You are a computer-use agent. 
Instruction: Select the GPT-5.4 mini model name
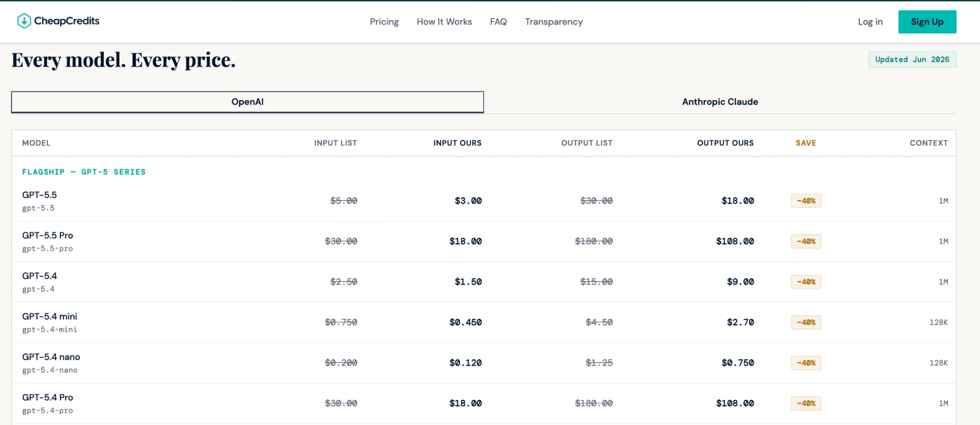tap(50, 316)
